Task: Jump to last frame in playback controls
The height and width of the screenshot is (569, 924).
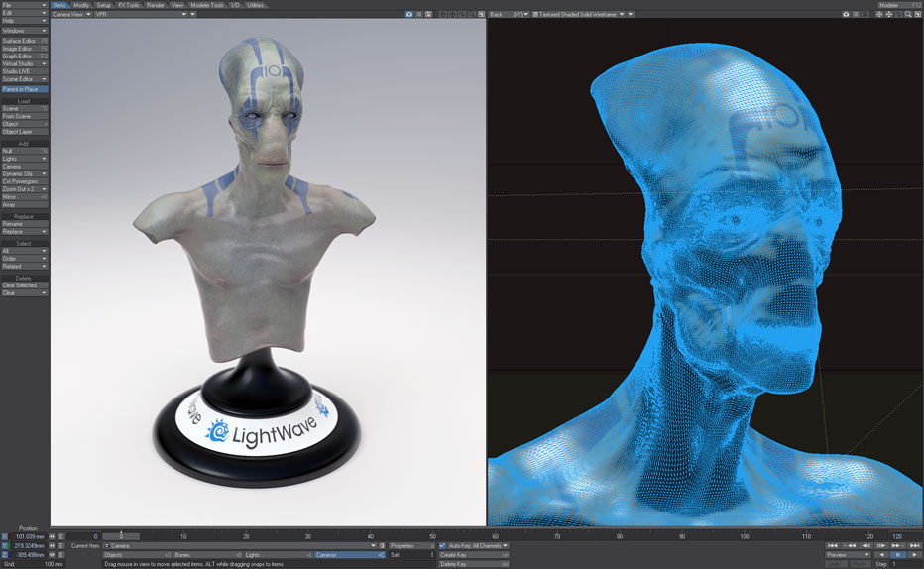Action: pyautogui.click(x=914, y=545)
